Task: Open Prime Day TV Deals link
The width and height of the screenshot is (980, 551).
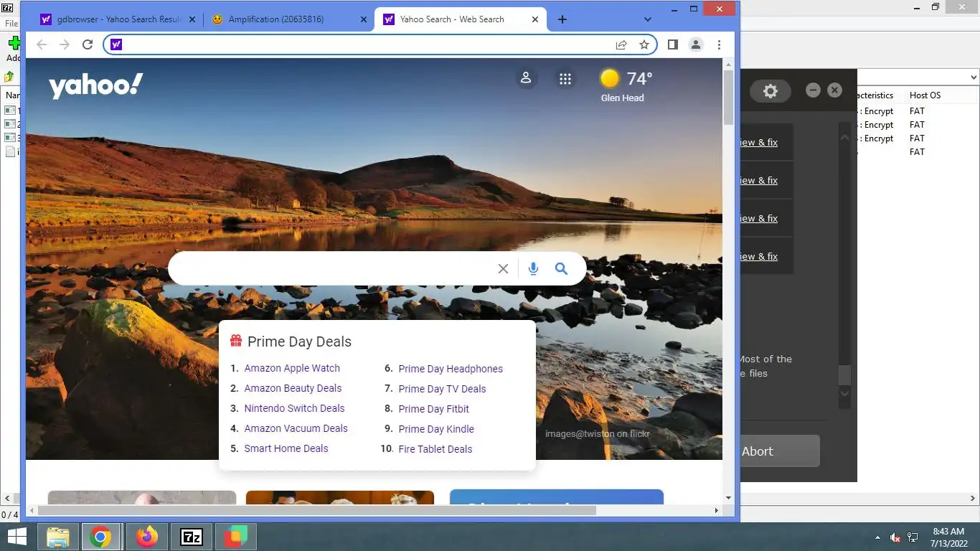Action: (x=442, y=389)
